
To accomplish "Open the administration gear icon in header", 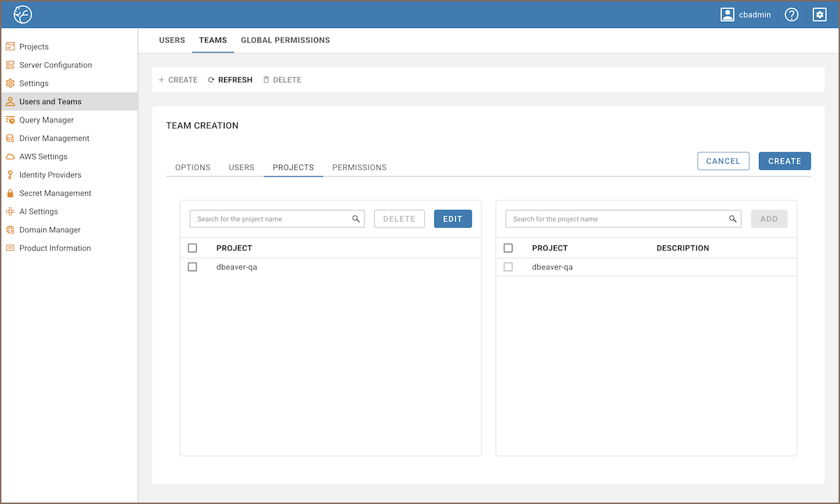I will pos(820,15).
